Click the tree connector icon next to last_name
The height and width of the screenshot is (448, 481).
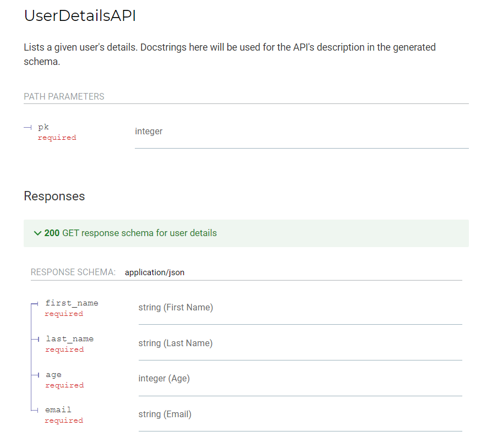(x=37, y=338)
